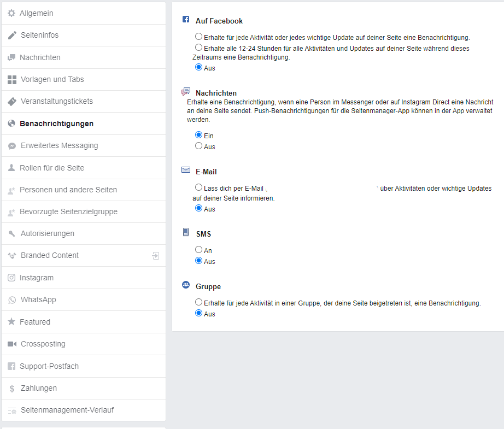Click the group icon next to Gruppe heading
Screen dimensions: 504x429
click(186, 285)
